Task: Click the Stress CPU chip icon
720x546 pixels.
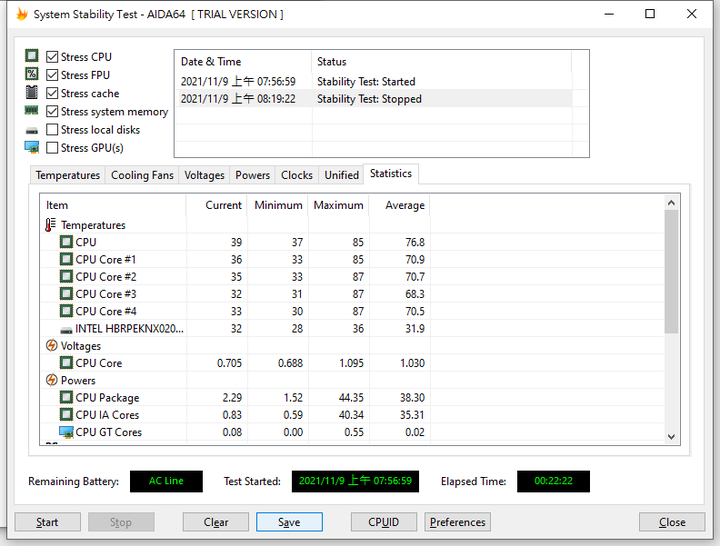Action: [x=32, y=56]
